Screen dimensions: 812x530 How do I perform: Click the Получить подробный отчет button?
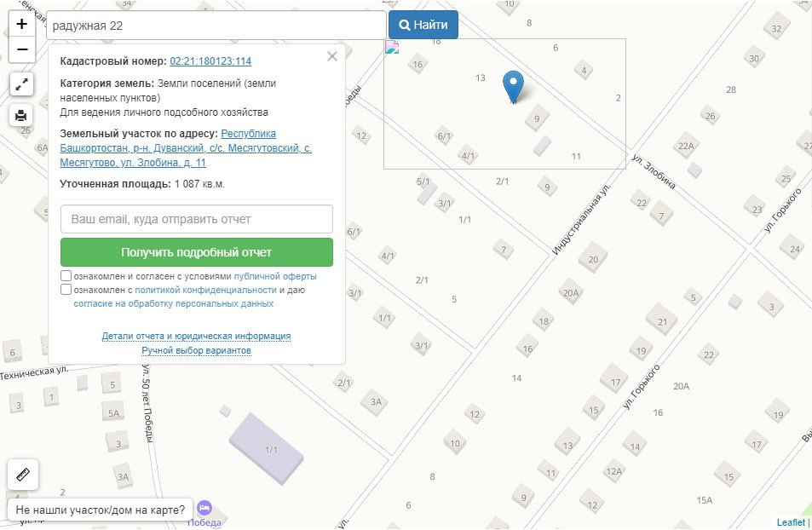[x=196, y=252]
